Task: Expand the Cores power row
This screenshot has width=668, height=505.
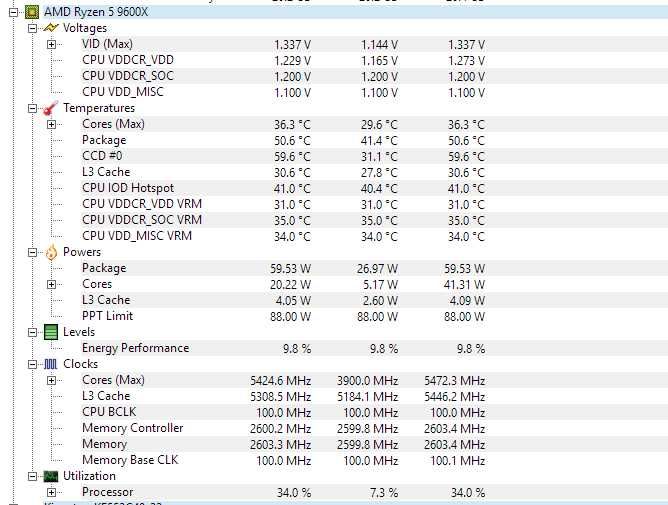Action: pos(52,284)
